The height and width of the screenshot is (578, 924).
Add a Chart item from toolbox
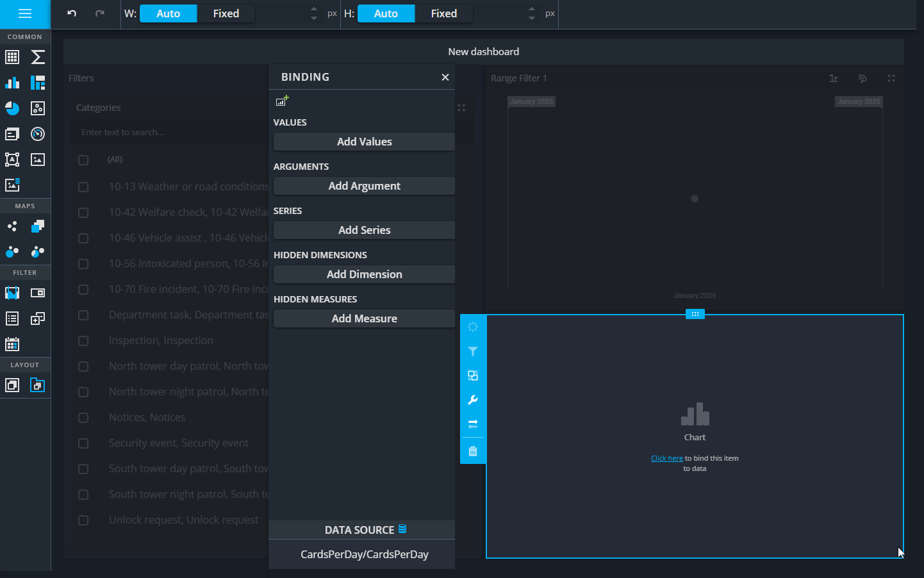click(12, 83)
